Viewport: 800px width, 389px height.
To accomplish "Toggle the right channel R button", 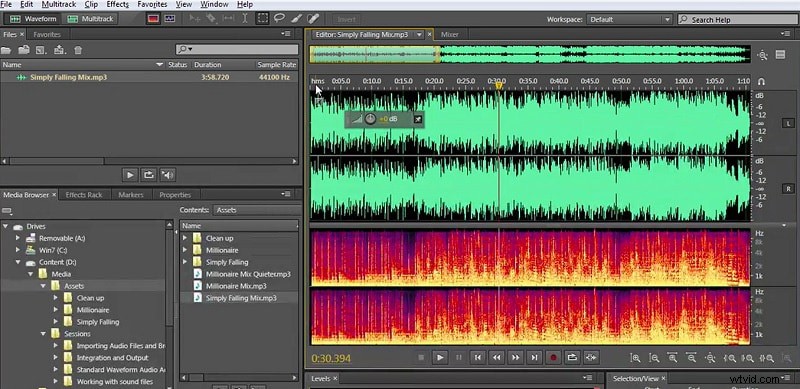I will (x=787, y=188).
